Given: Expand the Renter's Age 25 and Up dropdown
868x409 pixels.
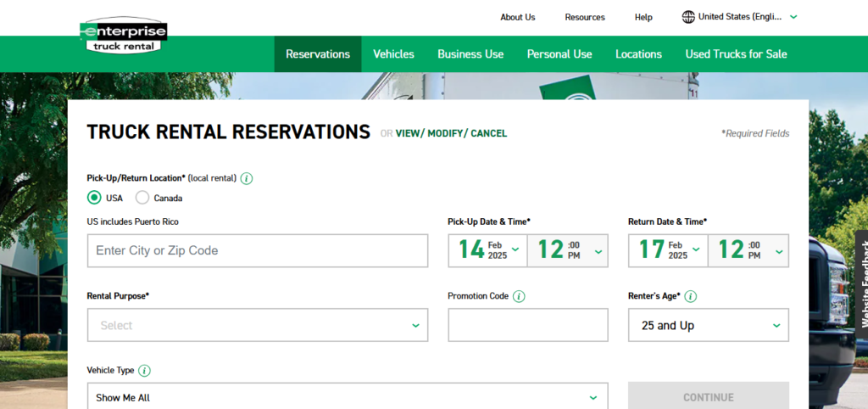Looking at the screenshot, I should point(709,325).
